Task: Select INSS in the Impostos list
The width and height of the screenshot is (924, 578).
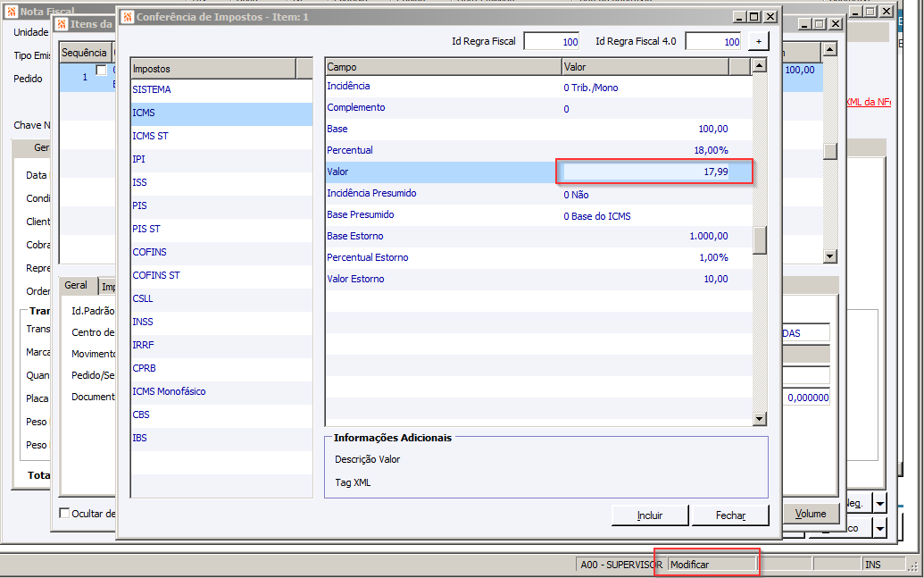Action: tap(221, 322)
